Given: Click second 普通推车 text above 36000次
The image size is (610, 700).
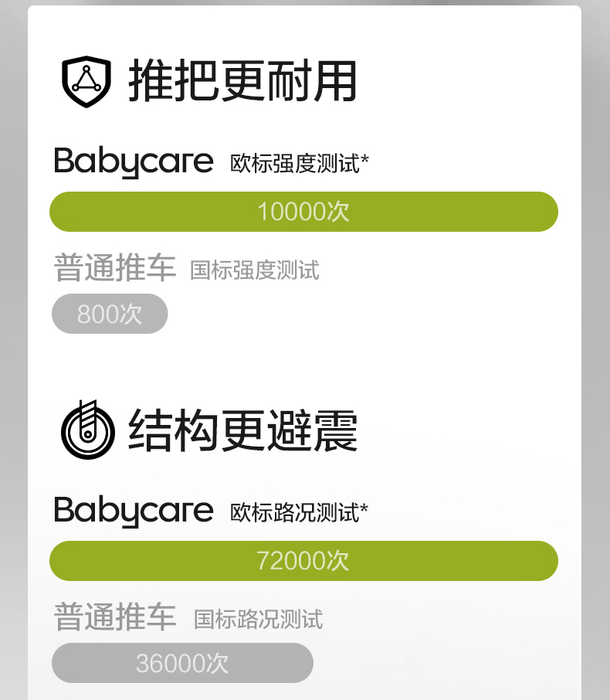Looking at the screenshot, I should [115, 617].
